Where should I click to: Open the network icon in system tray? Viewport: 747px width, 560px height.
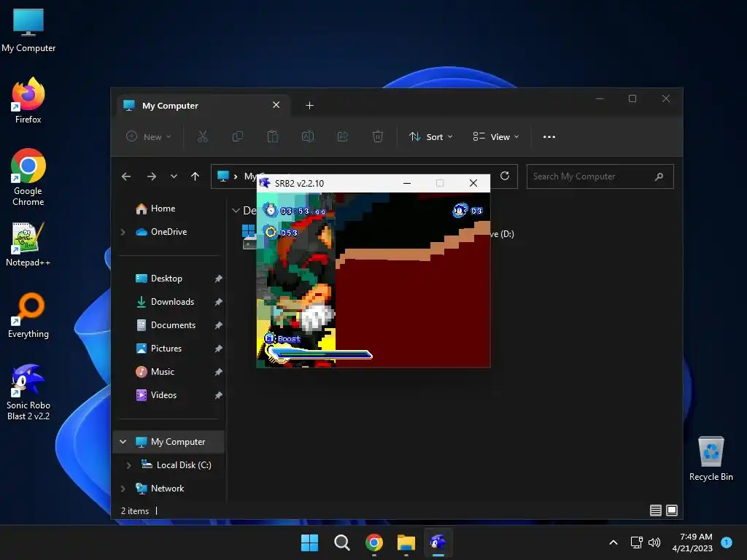[636, 542]
